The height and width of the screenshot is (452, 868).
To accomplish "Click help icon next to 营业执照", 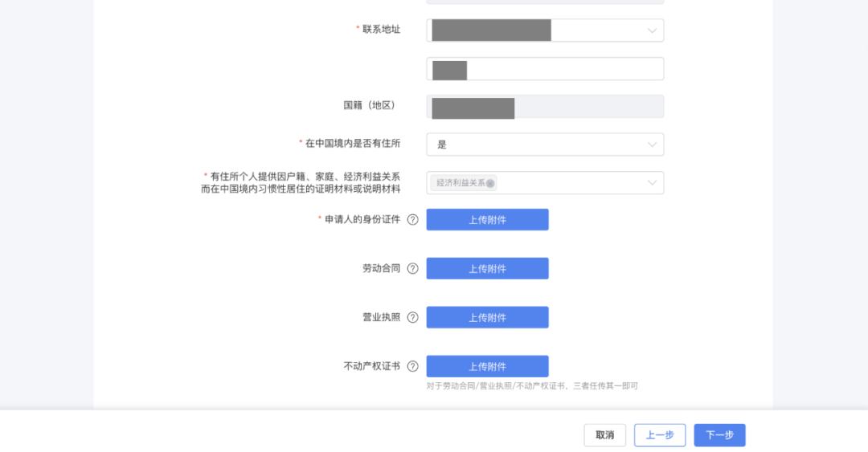I will [x=412, y=318].
